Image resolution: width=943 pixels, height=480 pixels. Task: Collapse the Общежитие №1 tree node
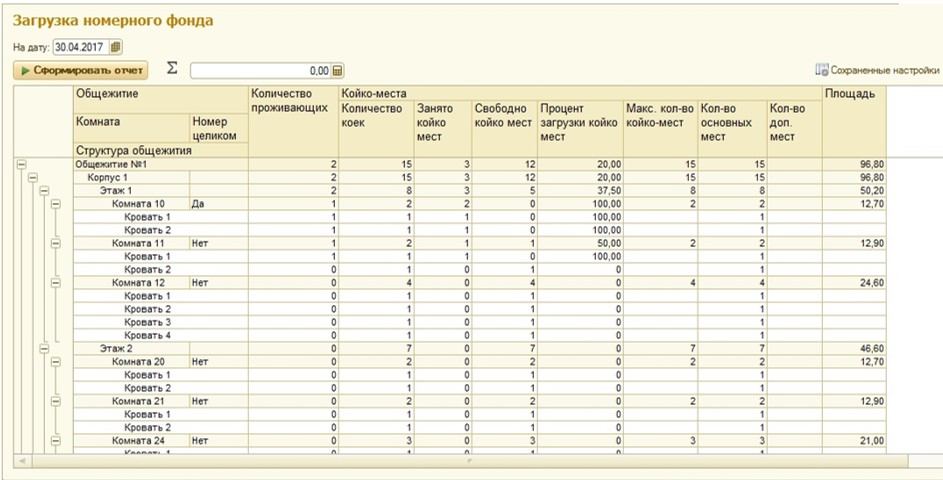click(x=21, y=164)
